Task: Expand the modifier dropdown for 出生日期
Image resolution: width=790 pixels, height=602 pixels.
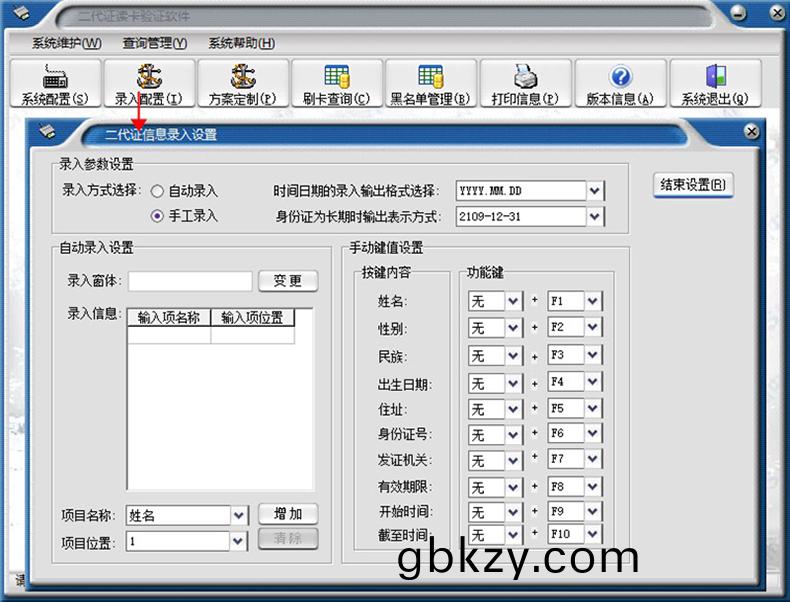Action: tap(513, 383)
